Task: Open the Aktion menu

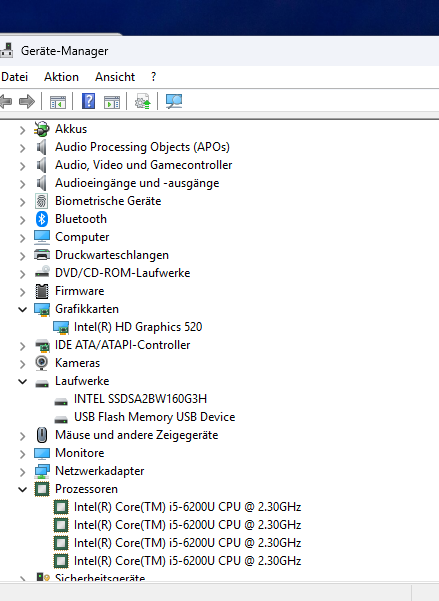Action: pyautogui.click(x=61, y=77)
